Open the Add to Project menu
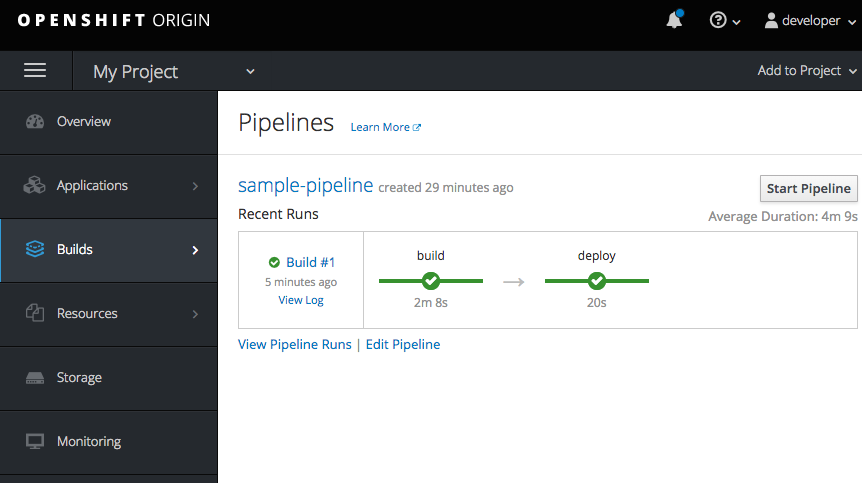 tap(807, 71)
